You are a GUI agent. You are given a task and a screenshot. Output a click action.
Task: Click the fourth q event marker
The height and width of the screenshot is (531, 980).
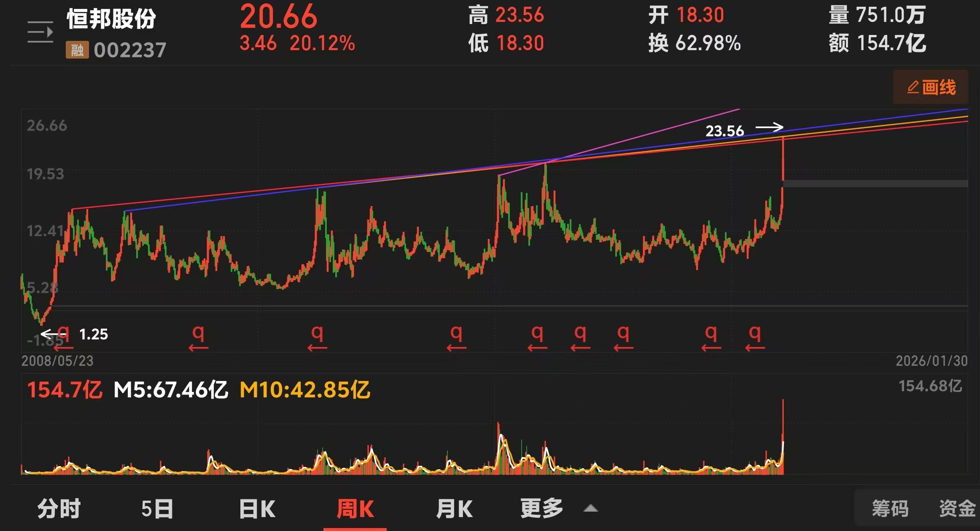(456, 334)
